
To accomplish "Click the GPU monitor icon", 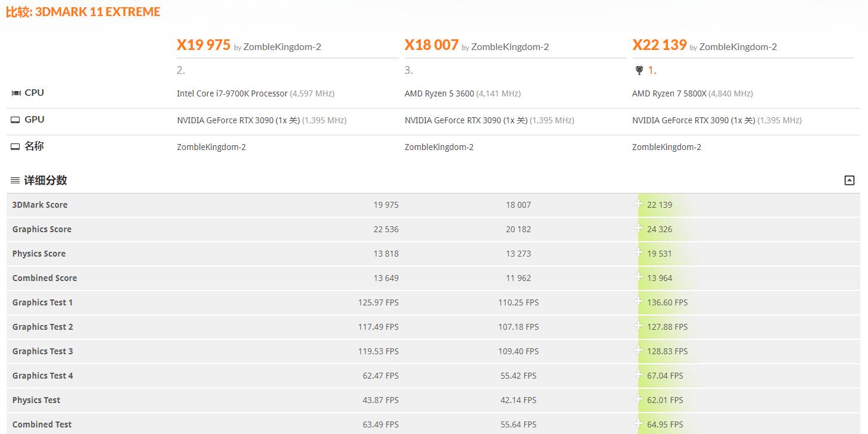I will click(15, 120).
